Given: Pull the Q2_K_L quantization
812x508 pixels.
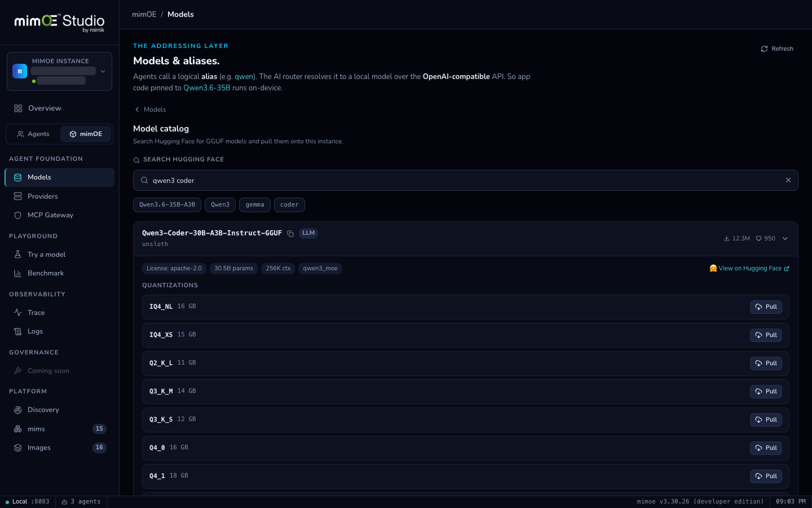Looking at the screenshot, I should click(766, 364).
